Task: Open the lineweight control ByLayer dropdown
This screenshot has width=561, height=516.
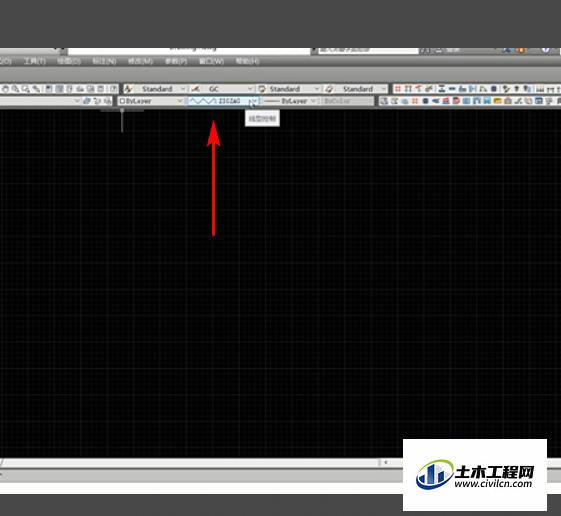Action: pos(290,101)
